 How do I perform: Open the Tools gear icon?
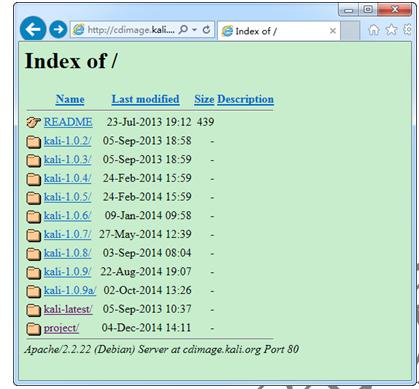point(408,30)
